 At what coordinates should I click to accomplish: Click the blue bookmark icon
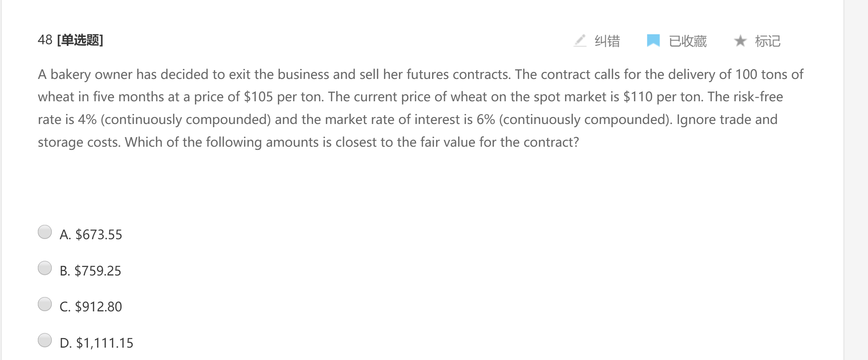click(x=653, y=41)
